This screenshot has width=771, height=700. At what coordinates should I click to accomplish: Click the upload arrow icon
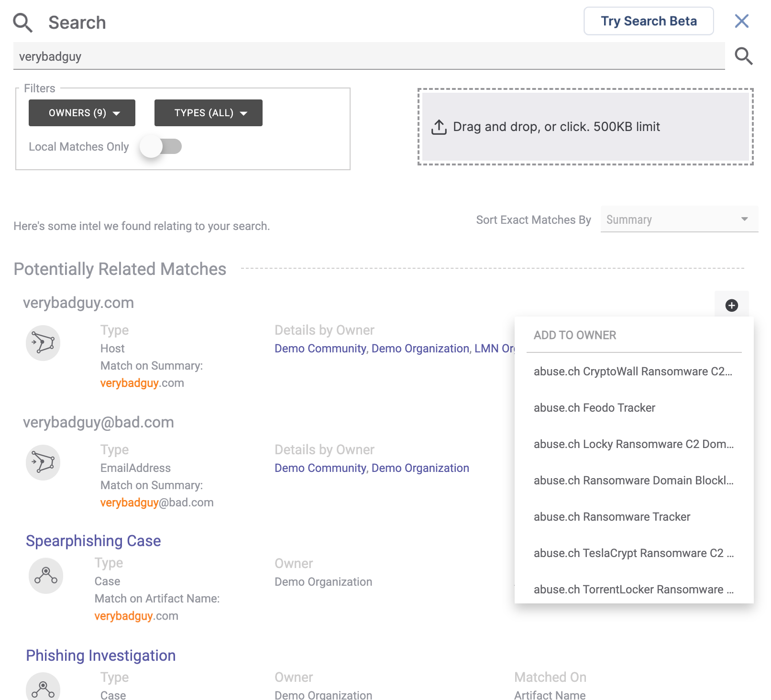click(x=439, y=127)
